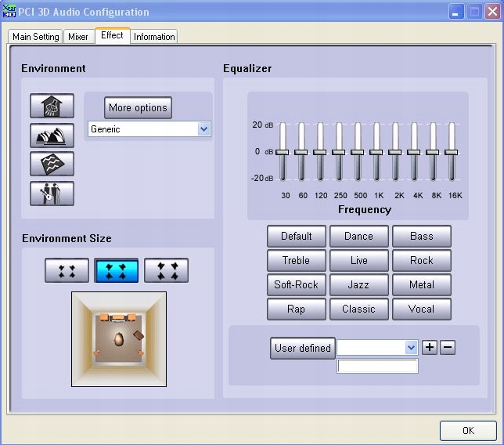Apply the Vocal equalizer preset
The width and height of the screenshot is (504, 445).
click(422, 309)
